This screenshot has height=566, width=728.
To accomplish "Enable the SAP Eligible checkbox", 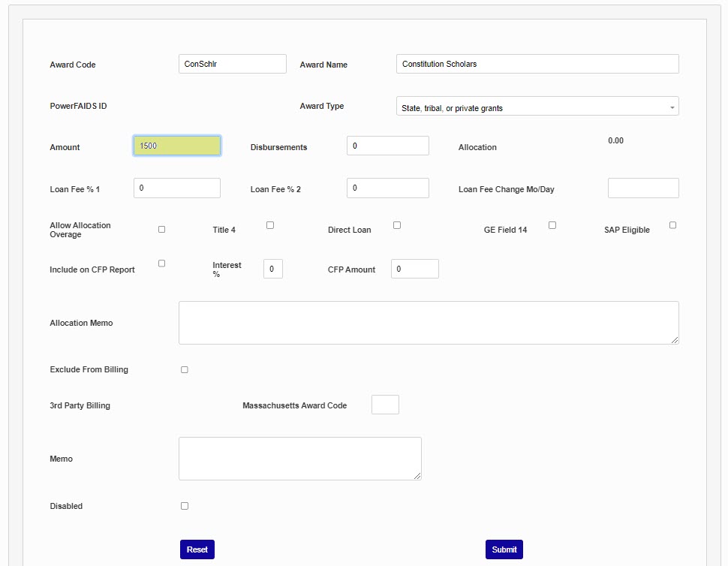I will point(672,225).
